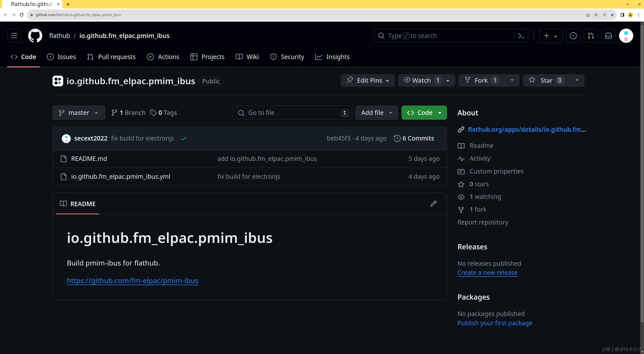Viewport: 644px width, 354px height.
Task: Open the 0 Tags link
Action: tap(164, 113)
